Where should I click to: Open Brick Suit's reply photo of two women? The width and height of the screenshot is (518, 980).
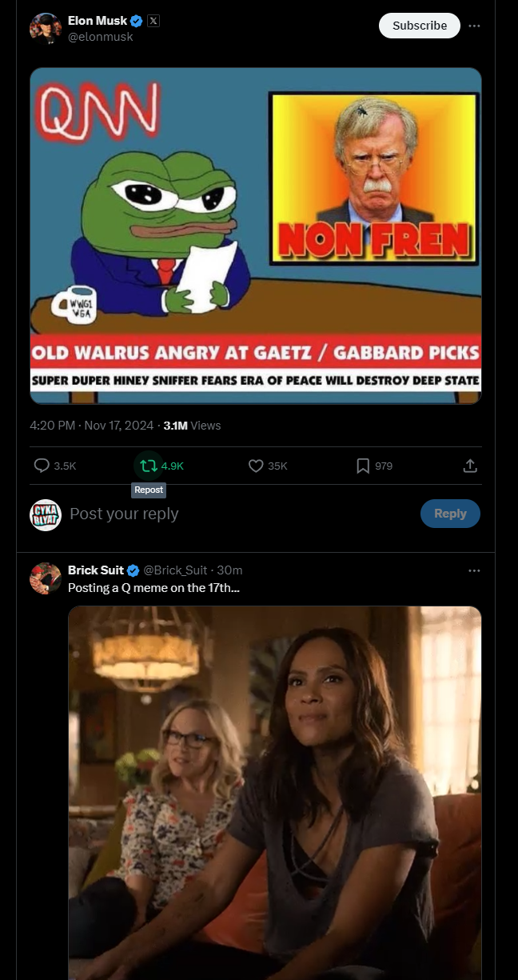275,793
